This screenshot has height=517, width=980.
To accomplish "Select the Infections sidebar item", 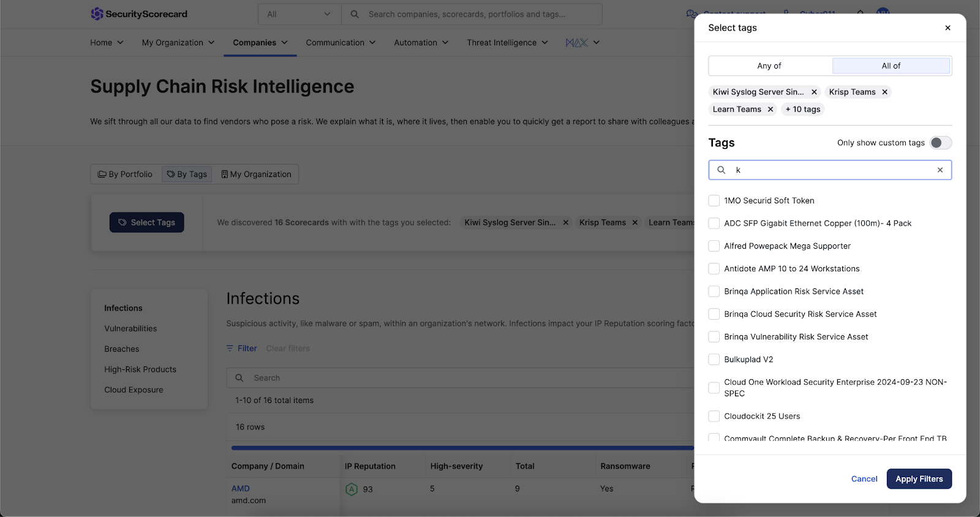I will click(x=123, y=308).
